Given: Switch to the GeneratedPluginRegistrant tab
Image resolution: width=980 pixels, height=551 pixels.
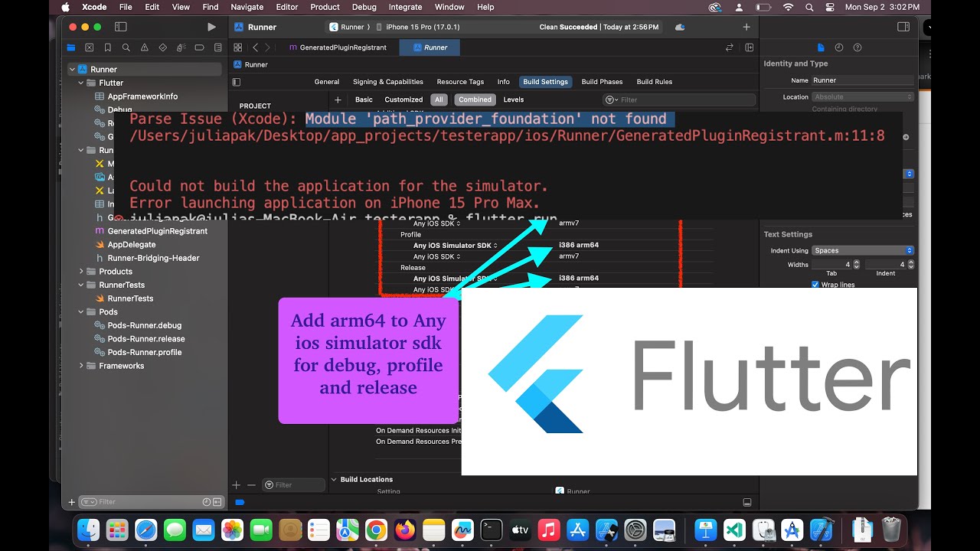Looking at the screenshot, I should pos(338,47).
